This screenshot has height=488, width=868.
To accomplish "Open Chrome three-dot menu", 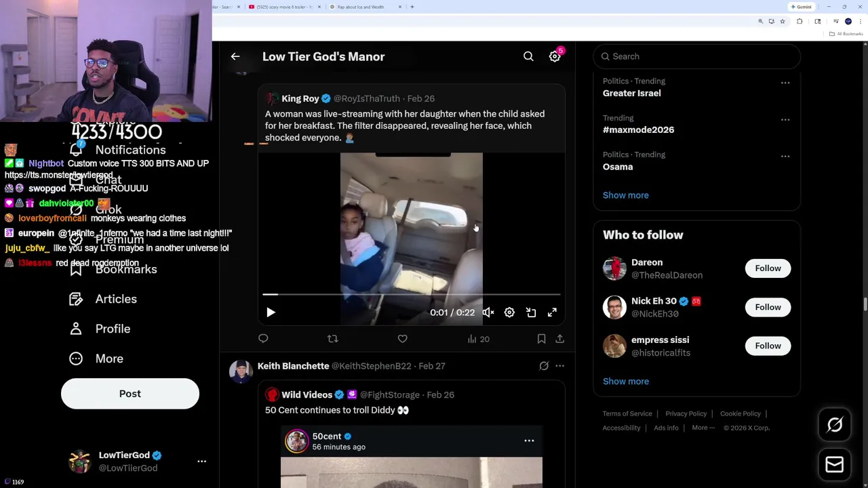I will click(x=860, y=22).
